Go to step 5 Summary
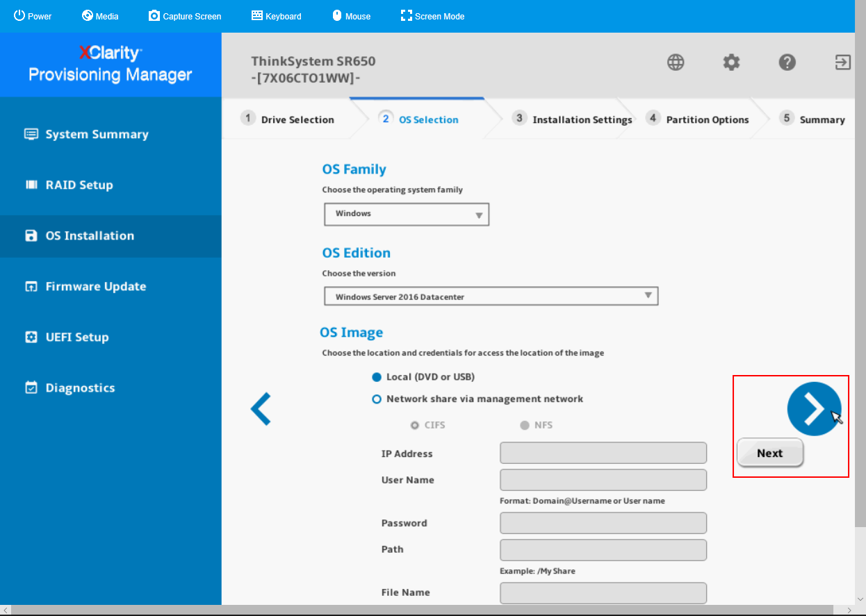Image resolution: width=866 pixels, height=616 pixels. coord(812,119)
